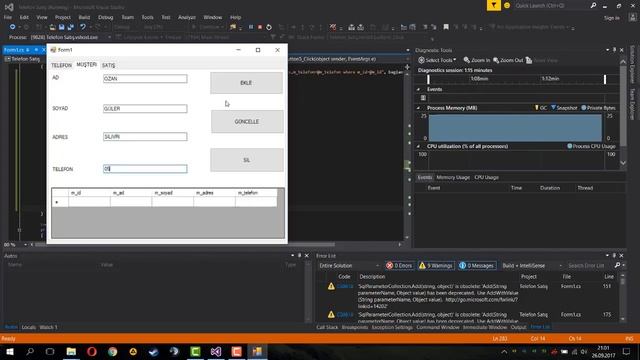Select the m_soyad column header in grid

(x=172, y=193)
